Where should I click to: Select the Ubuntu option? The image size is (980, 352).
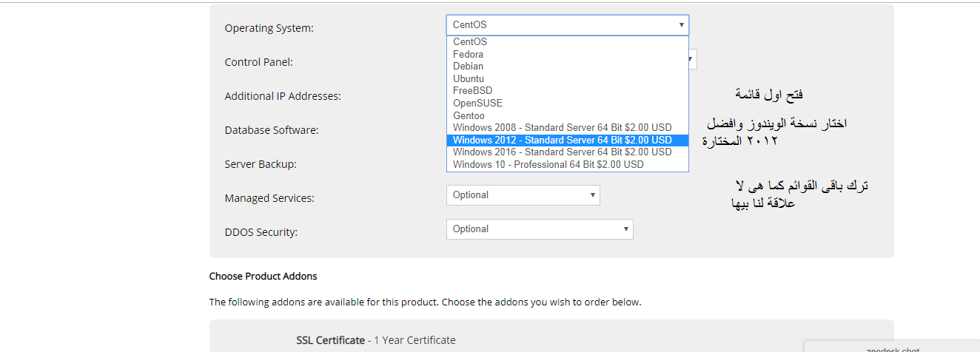pos(469,78)
